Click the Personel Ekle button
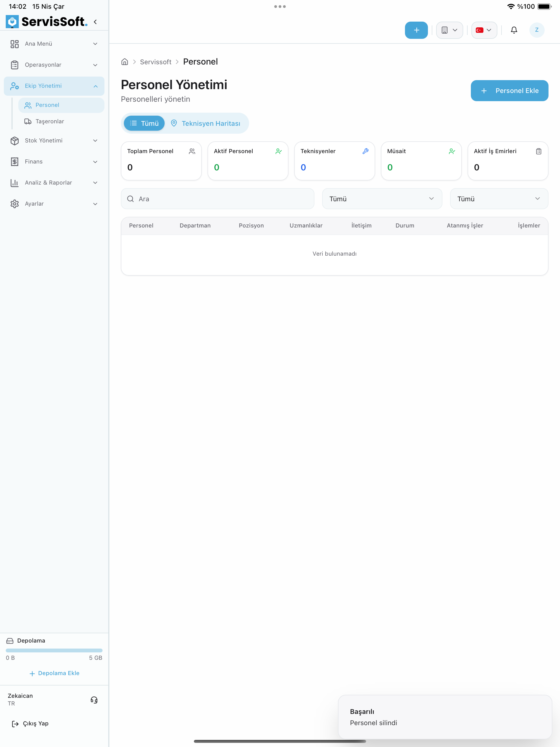Screen dimensions: 560x747 point(509,91)
